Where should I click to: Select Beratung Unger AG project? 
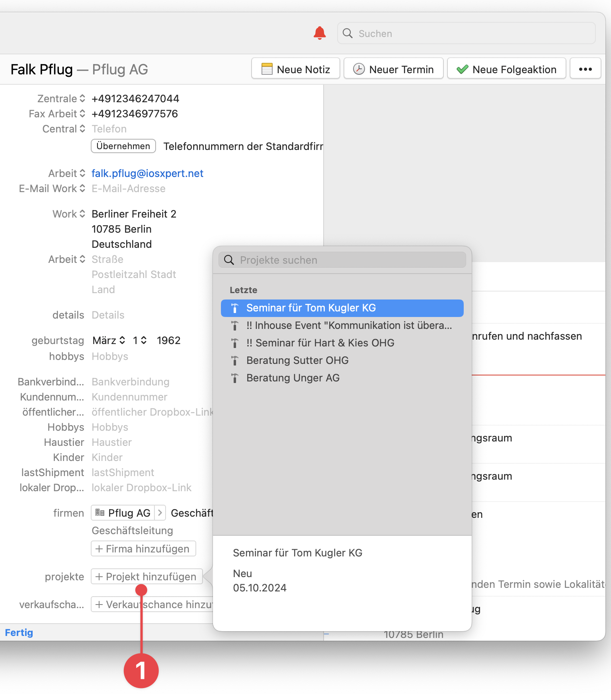[x=342, y=378]
